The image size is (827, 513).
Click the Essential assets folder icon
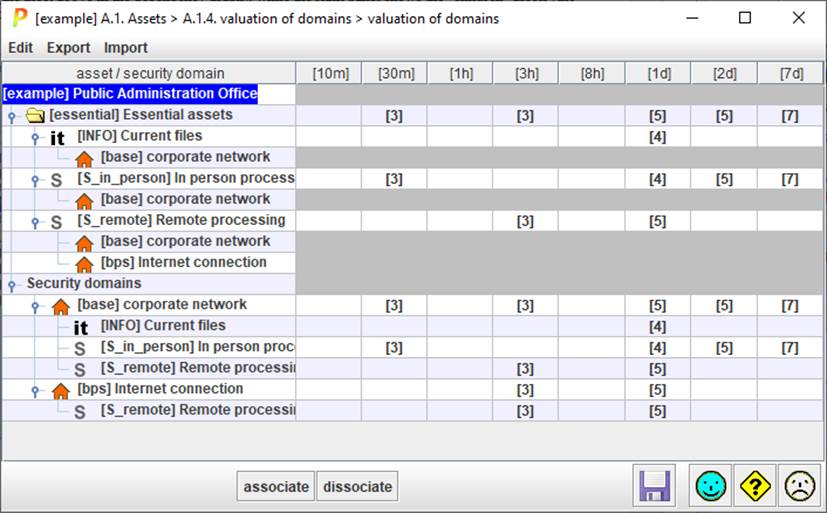pyautogui.click(x=35, y=116)
